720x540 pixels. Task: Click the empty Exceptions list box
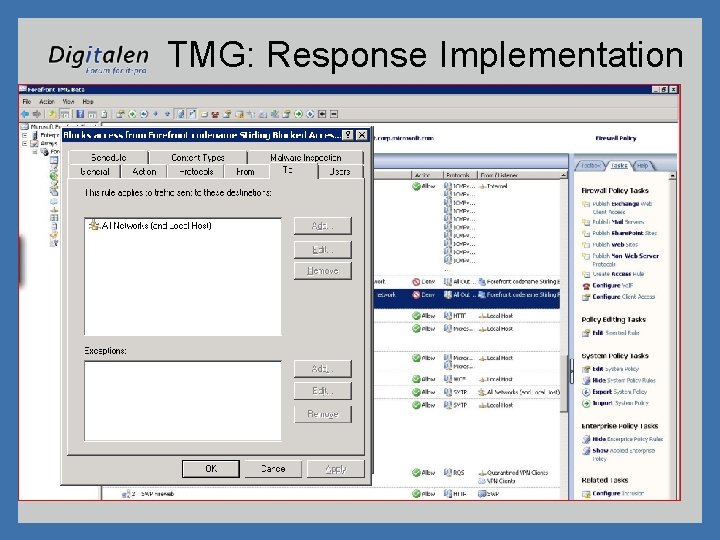tap(183, 400)
